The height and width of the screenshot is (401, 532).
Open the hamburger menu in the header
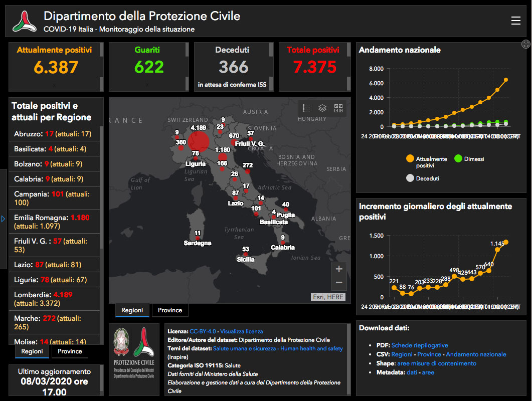click(515, 21)
